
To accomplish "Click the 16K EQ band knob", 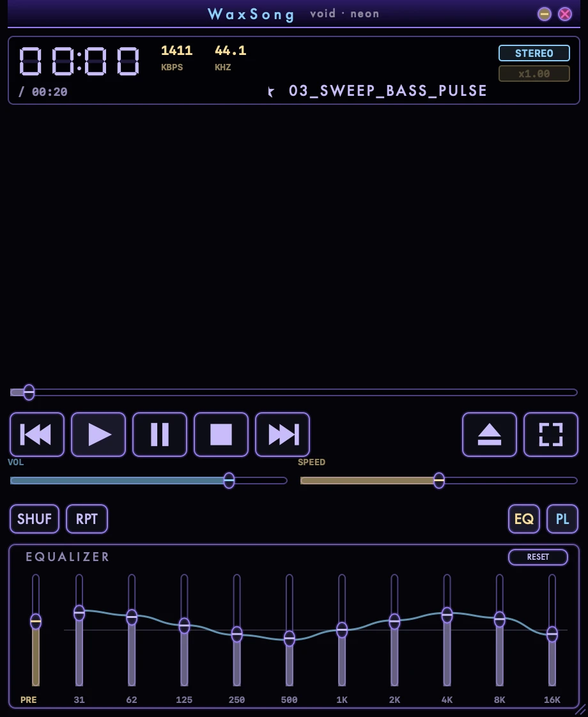I will [552, 634].
